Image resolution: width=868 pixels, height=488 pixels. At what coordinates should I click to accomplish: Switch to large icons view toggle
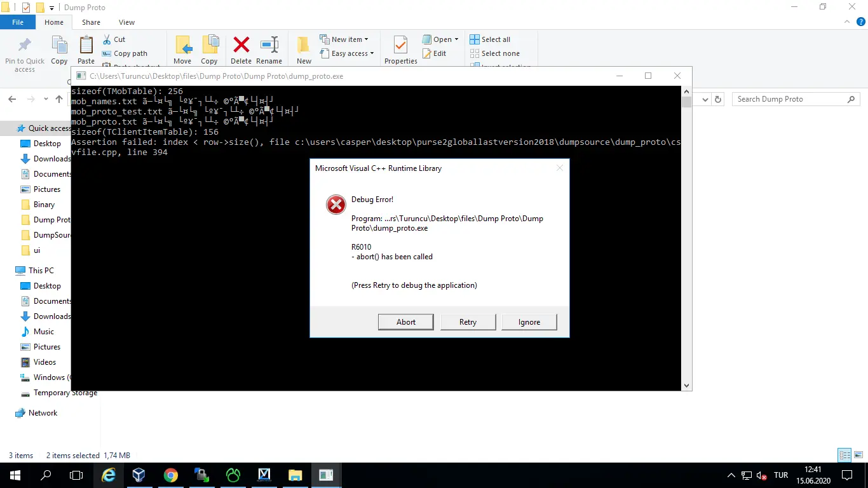pyautogui.click(x=858, y=455)
